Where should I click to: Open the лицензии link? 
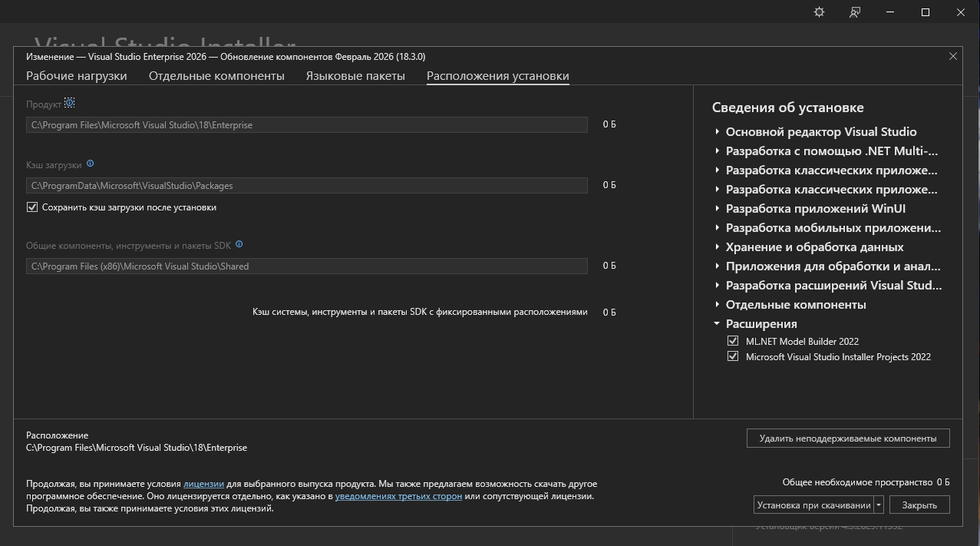click(203, 484)
